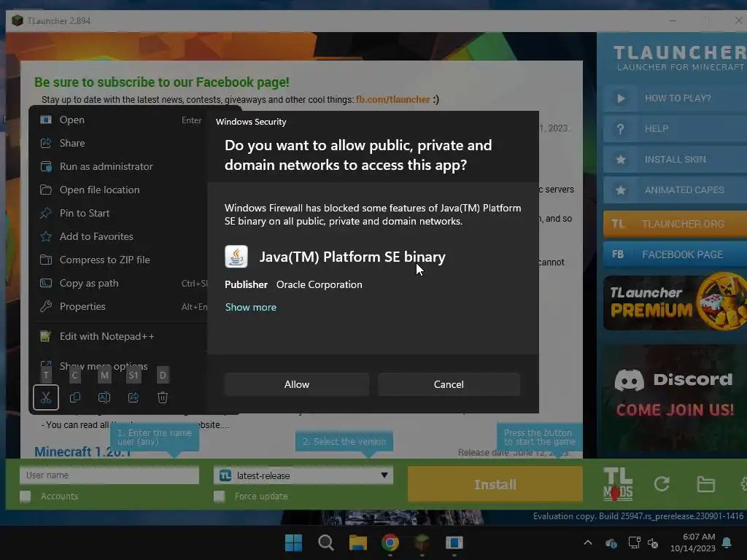Click the blue window app icon on taskbar
Viewport: 747px width, 560px height.
(454, 542)
